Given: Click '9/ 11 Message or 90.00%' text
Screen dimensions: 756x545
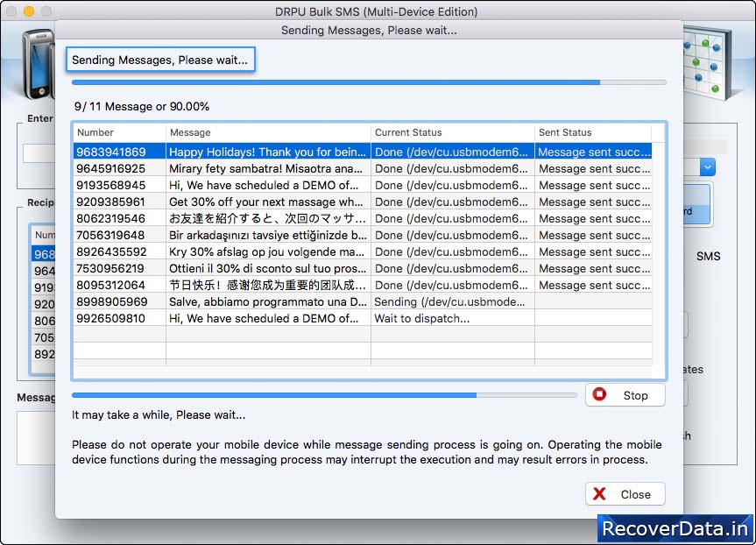Looking at the screenshot, I should [x=142, y=107].
